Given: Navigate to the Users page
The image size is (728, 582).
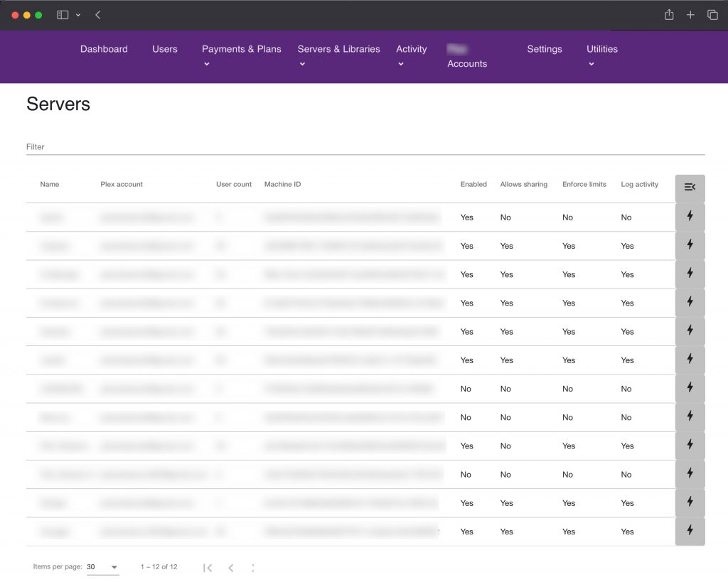Looking at the screenshot, I should point(165,49).
